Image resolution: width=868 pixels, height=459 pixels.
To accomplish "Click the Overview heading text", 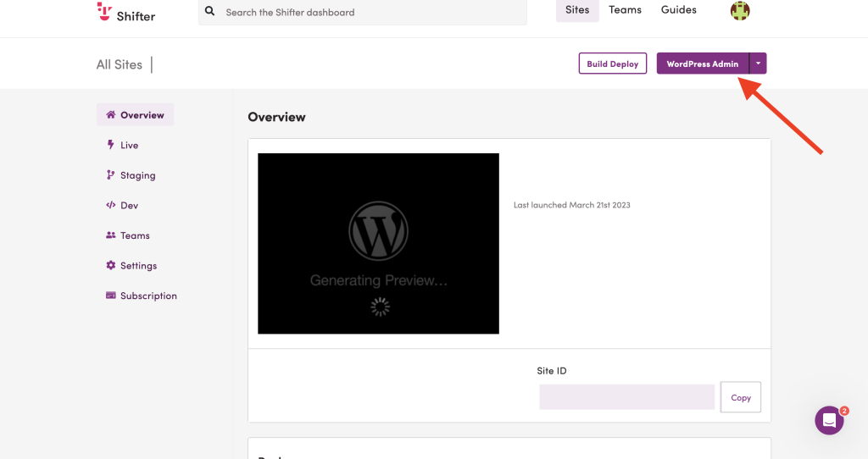I will [x=277, y=117].
